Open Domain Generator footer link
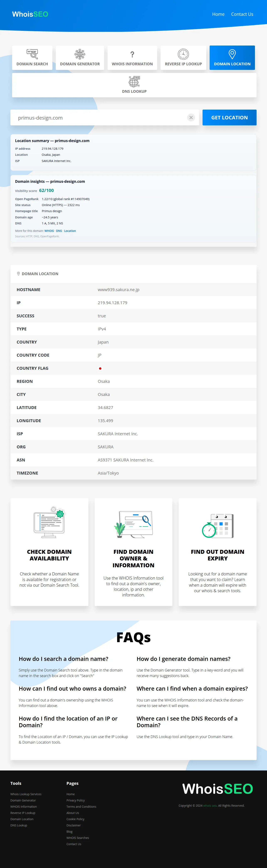This screenshot has height=868, width=267. [x=23, y=800]
